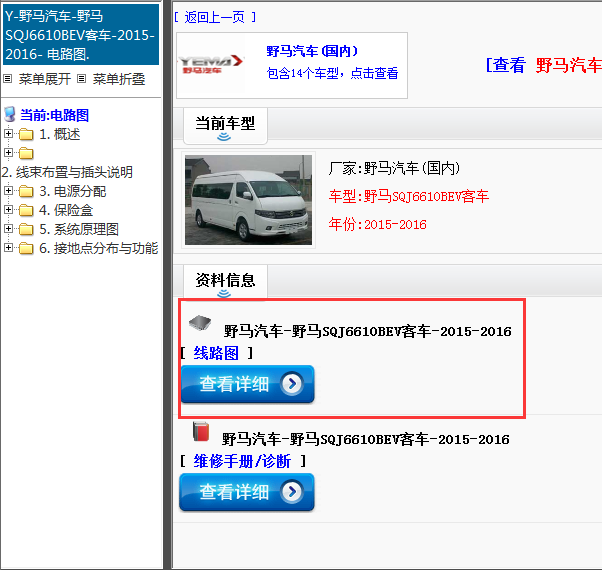
Task: Click the red book icon above 维修手册/诊断
Action: pos(201,431)
